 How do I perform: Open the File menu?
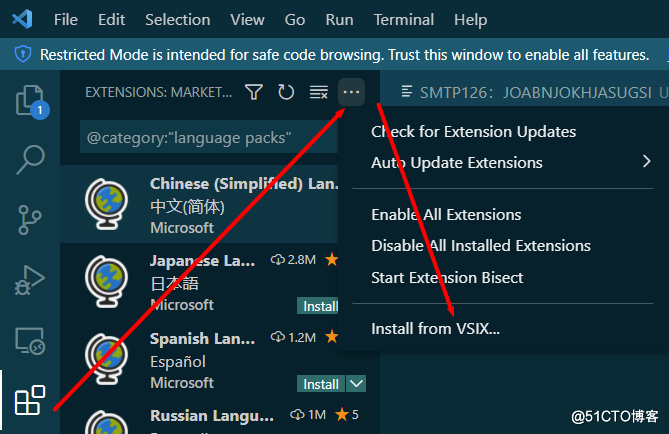coord(66,20)
